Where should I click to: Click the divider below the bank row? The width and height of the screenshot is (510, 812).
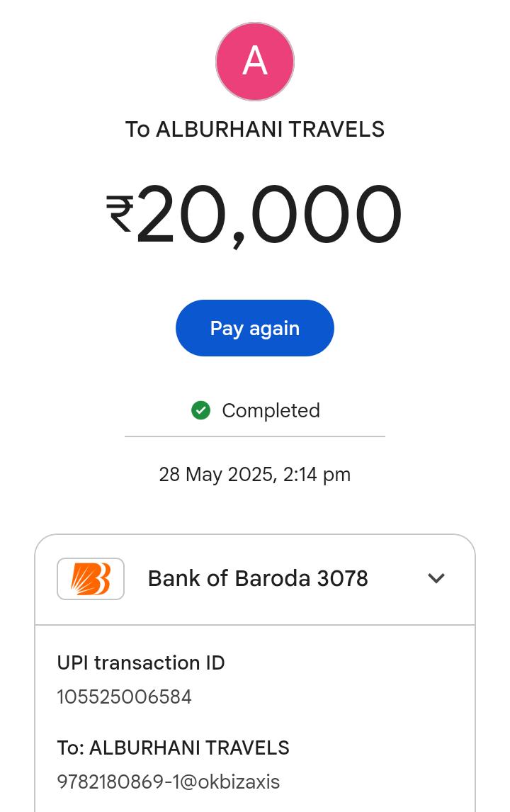point(255,625)
